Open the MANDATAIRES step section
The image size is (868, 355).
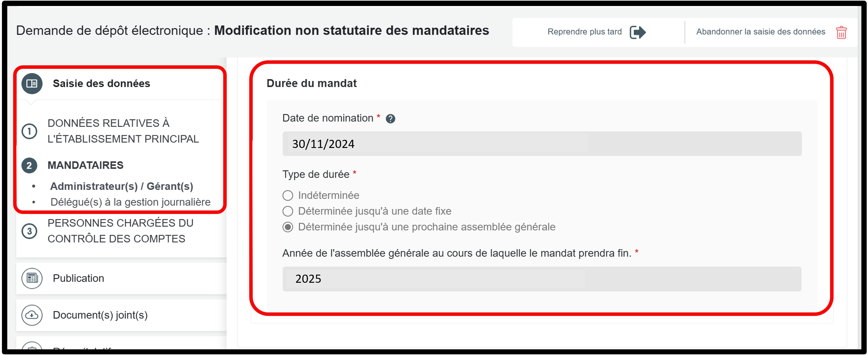(x=85, y=165)
